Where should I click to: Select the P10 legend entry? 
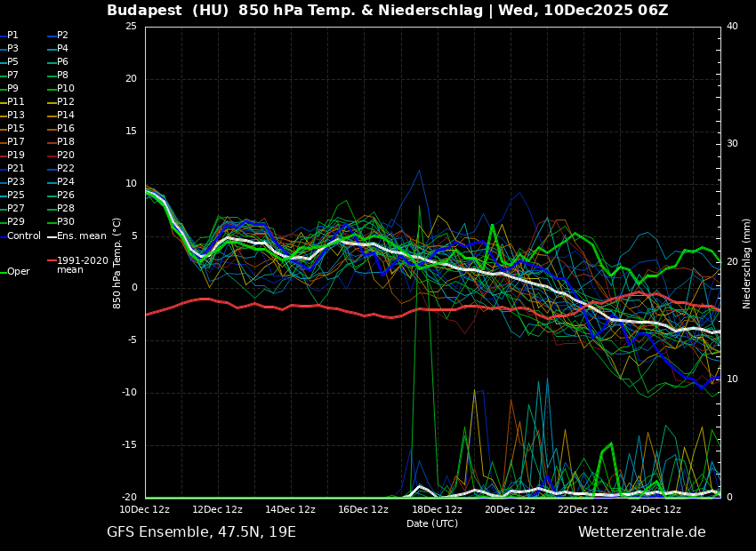(x=65, y=89)
